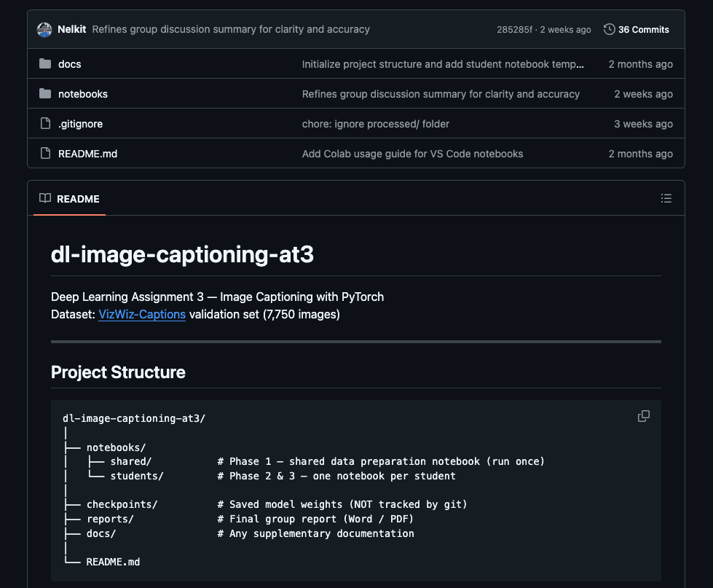
Task: Click the docs folder icon
Action: [45, 63]
